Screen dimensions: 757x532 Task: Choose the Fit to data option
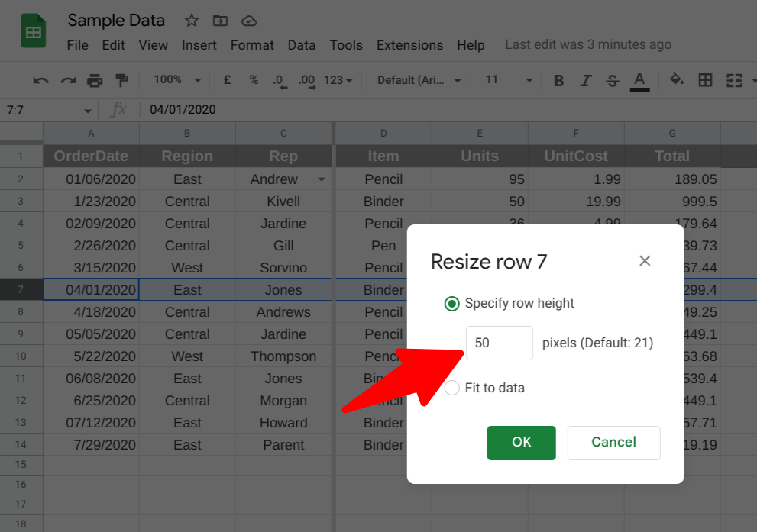pyautogui.click(x=451, y=388)
